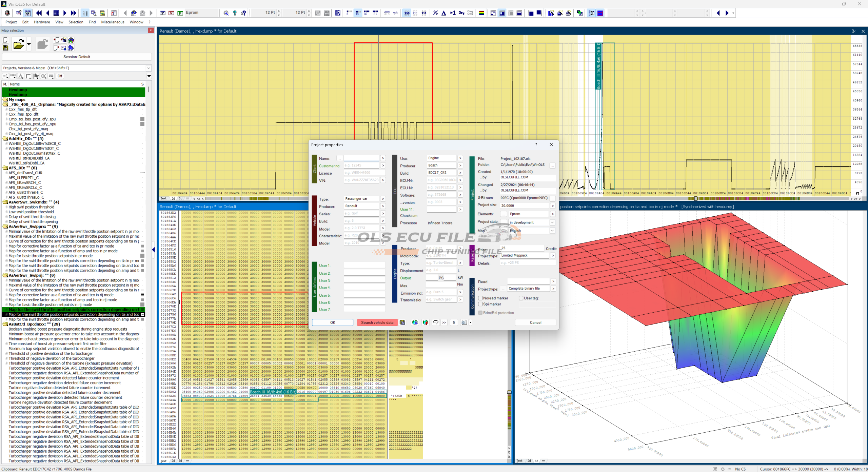Open the arrow dropdown next to open folder icon
Viewport: 868px width, 472px height.
(x=28, y=44)
